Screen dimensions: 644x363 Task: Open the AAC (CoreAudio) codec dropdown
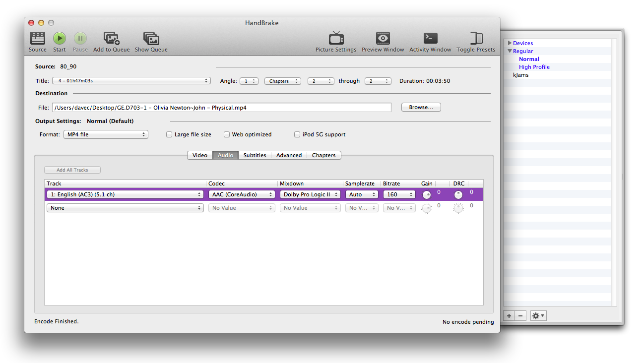point(242,194)
